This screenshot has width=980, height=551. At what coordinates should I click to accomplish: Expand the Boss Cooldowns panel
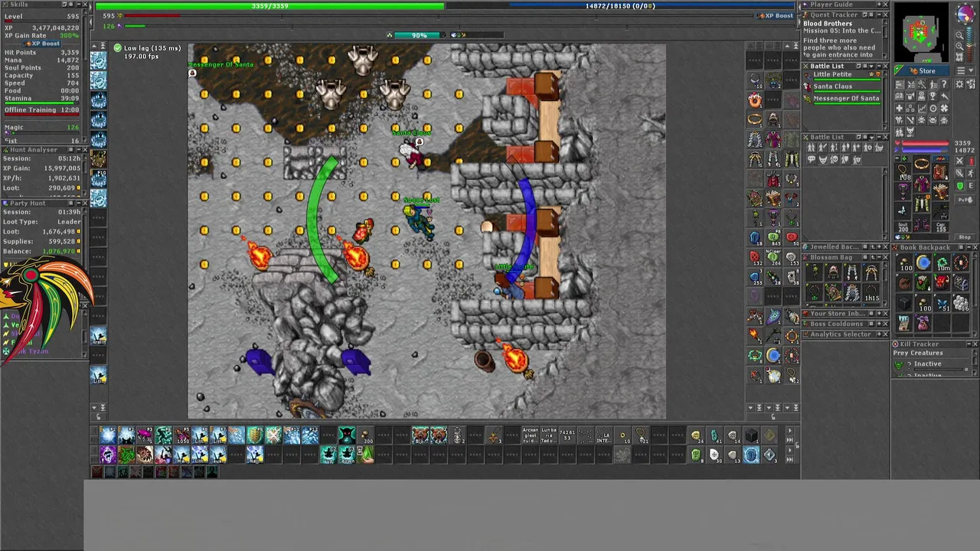(x=879, y=324)
